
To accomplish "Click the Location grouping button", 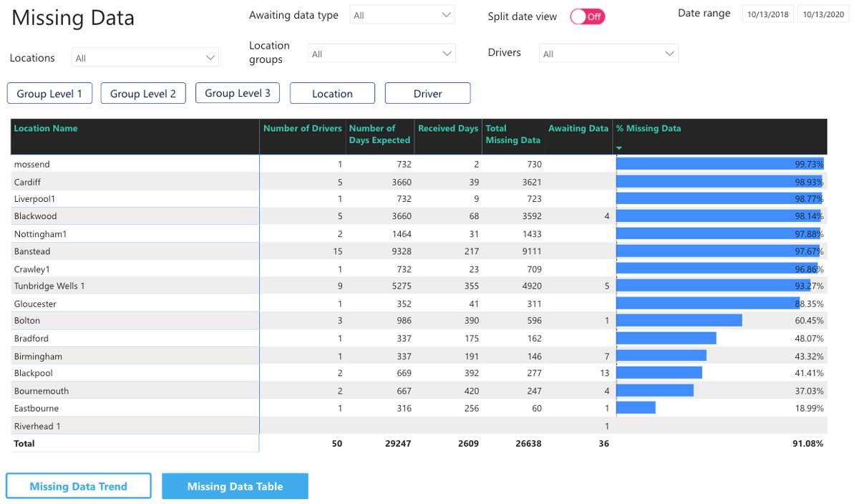I will pyautogui.click(x=332, y=94).
